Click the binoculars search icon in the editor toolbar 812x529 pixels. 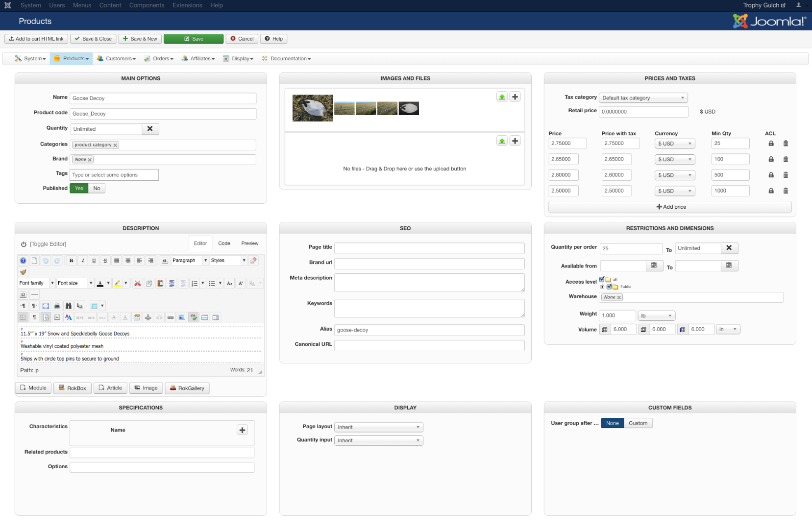[x=69, y=306]
